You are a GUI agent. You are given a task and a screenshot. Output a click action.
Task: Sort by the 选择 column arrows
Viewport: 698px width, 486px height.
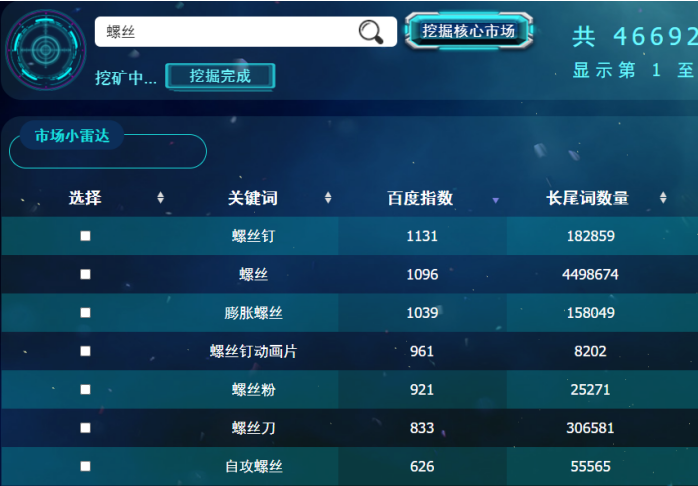[161, 198]
